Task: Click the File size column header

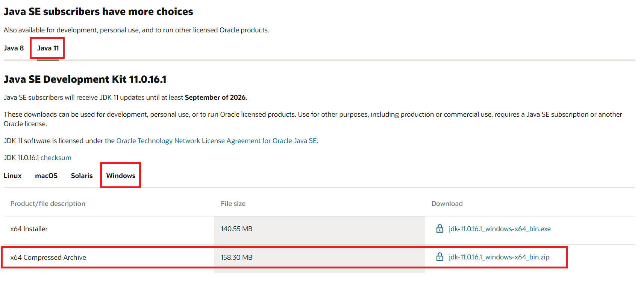Action: 233,204
